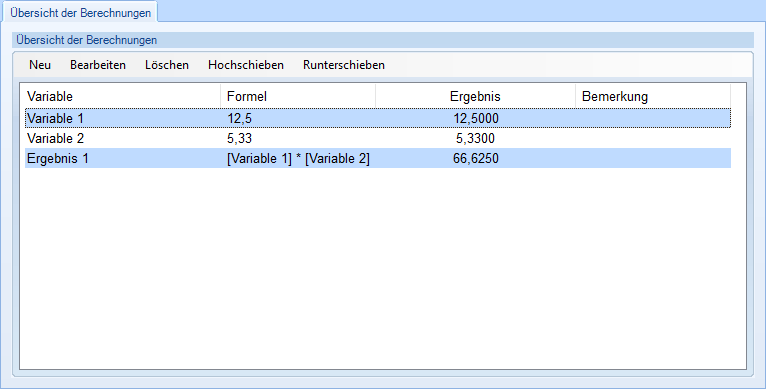
Task: Click Hochschieben to move the row up
Action: pyautogui.click(x=246, y=65)
